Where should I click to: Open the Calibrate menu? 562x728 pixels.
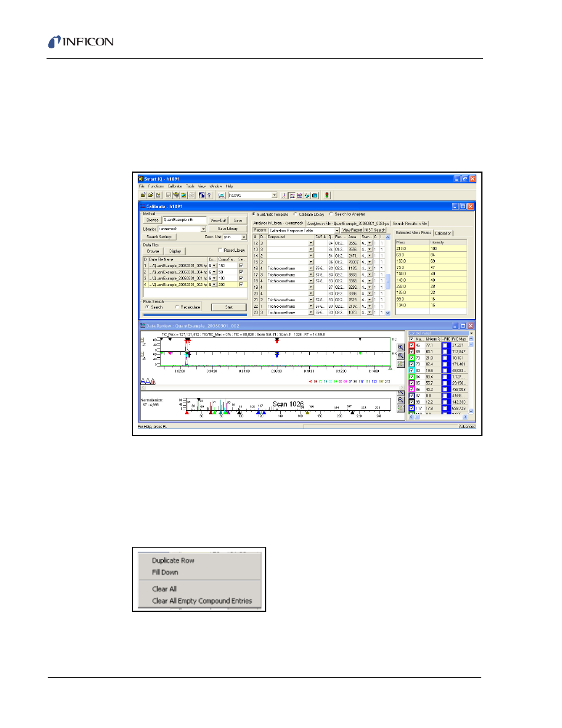point(175,186)
